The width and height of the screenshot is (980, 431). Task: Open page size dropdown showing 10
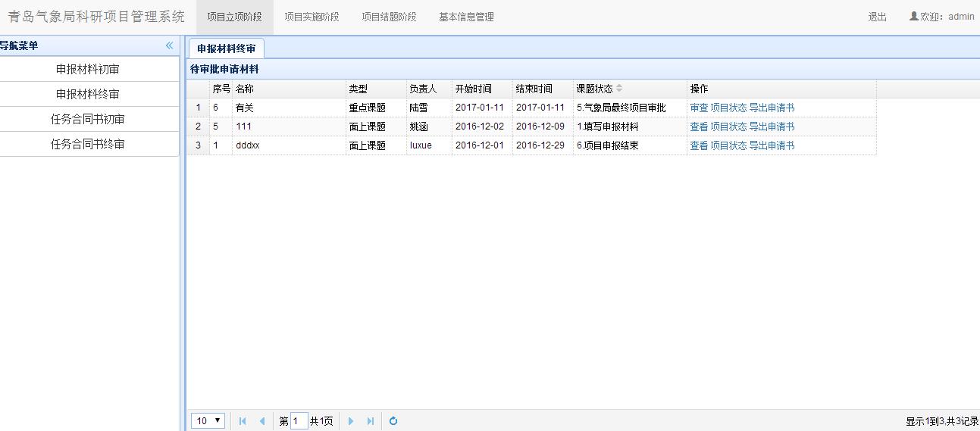click(x=208, y=420)
